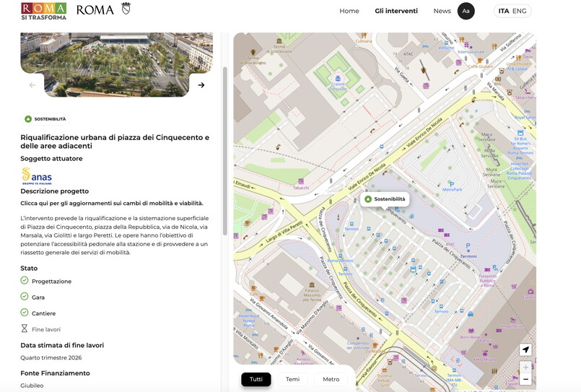Show the next photo with right arrow
The height and width of the screenshot is (392, 581).
[x=201, y=85]
